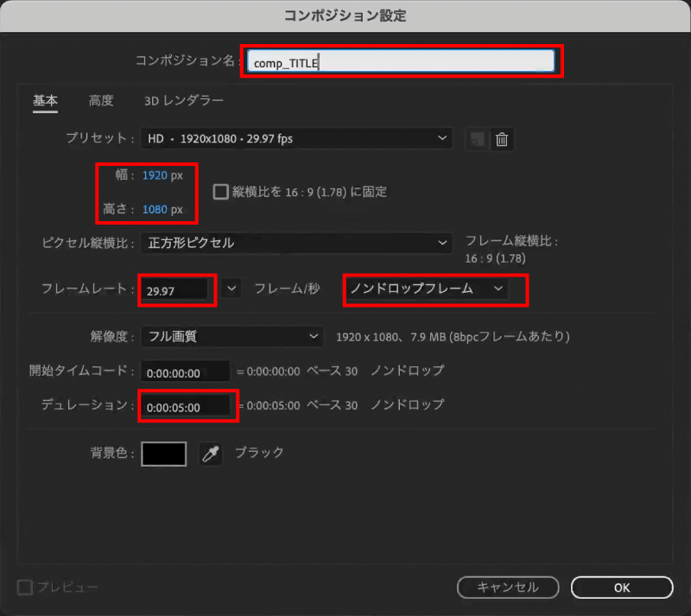Click the save preset icon beside trash
This screenshot has height=616, width=691.
point(478,139)
